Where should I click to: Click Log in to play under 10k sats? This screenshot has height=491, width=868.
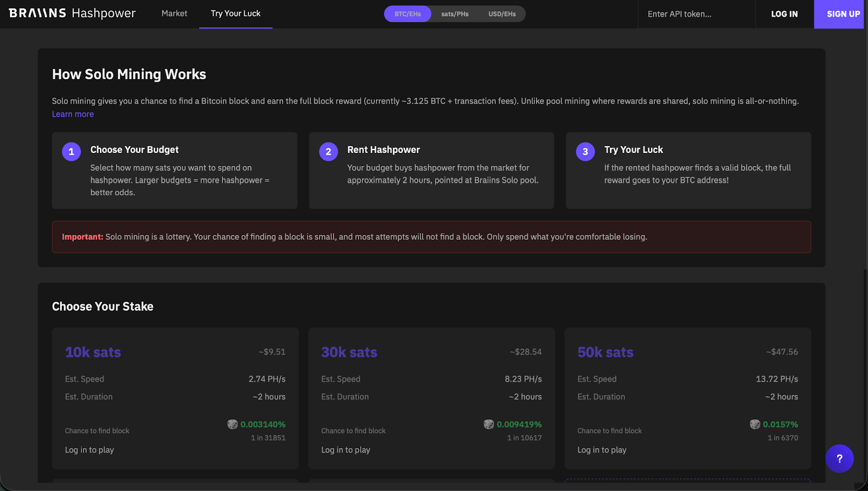[x=89, y=450]
